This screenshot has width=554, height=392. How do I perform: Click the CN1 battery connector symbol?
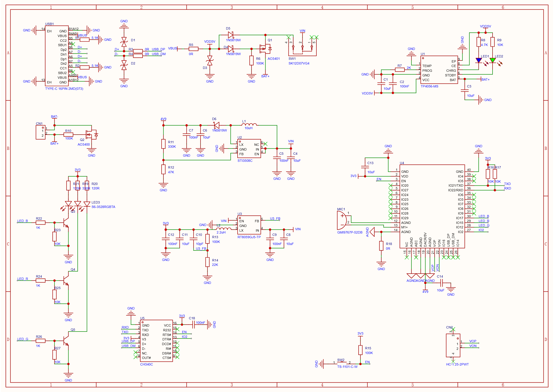(41, 132)
